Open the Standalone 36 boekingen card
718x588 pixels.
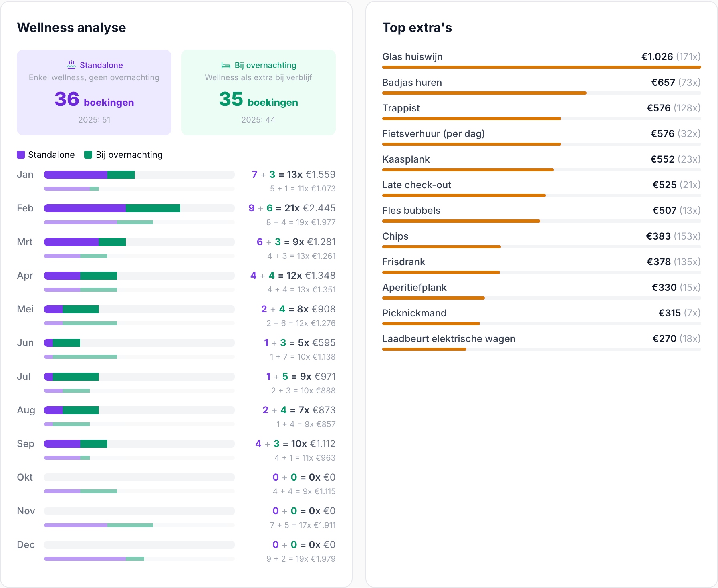pyautogui.click(x=94, y=93)
